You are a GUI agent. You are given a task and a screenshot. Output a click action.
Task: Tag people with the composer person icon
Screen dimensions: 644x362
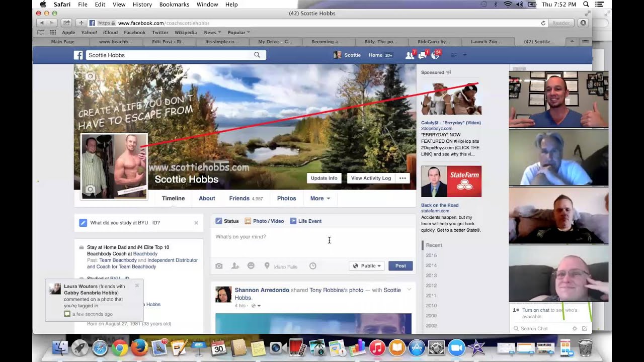coord(235,266)
